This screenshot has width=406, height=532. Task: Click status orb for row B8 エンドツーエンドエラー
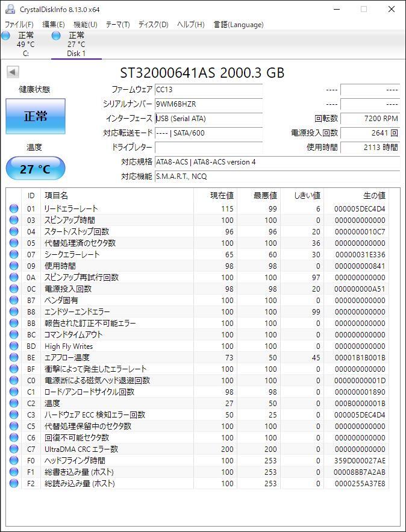tap(14, 311)
